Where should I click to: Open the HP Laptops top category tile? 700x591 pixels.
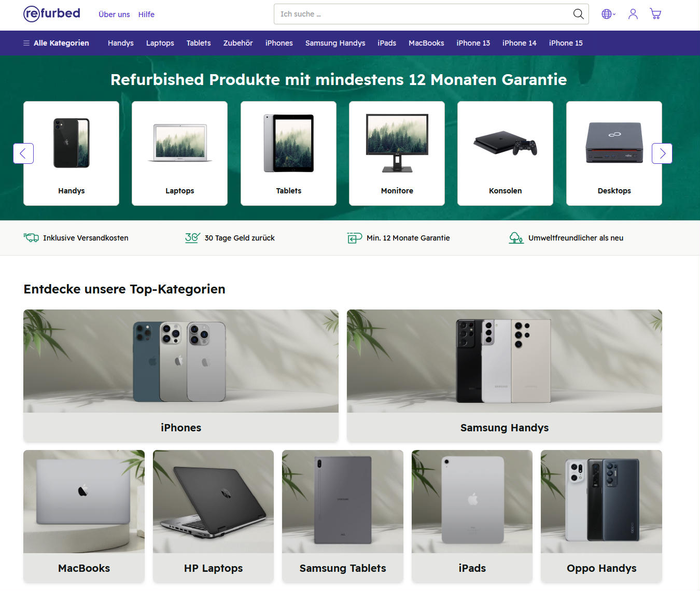click(x=213, y=516)
